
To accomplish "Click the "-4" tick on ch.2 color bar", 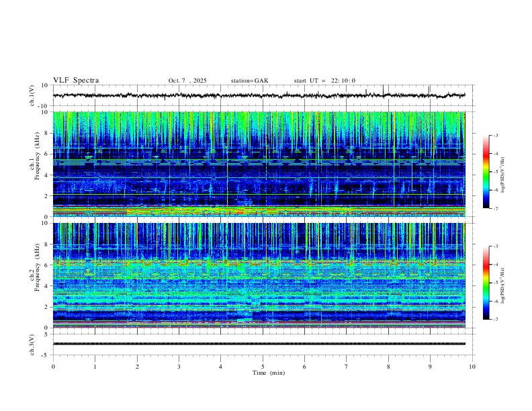I will [495, 265].
